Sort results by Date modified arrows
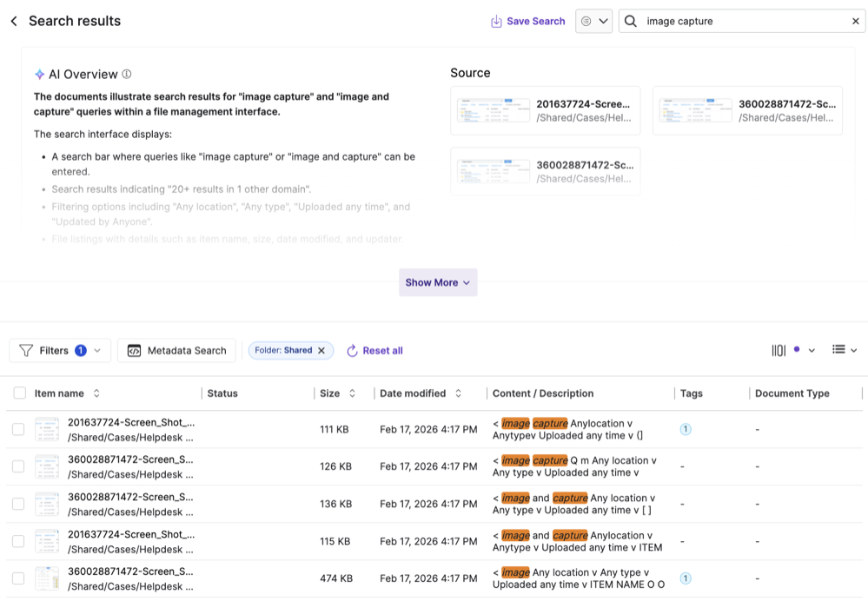The width and height of the screenshot is (868, 601). 458,393
